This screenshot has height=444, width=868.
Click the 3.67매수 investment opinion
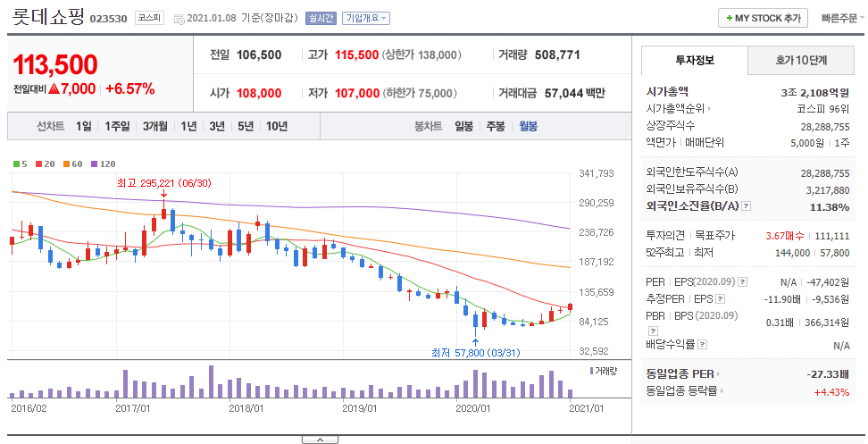tap(784, 236)
